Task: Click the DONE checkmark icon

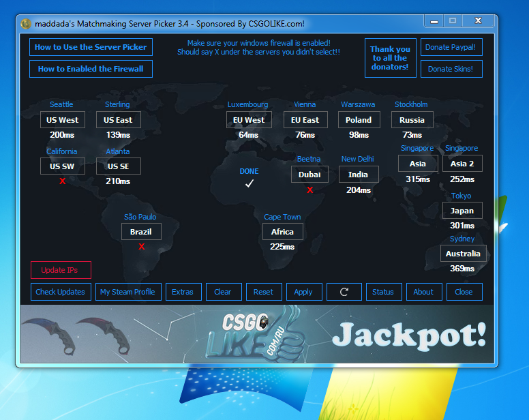Action: coord(250,183)
